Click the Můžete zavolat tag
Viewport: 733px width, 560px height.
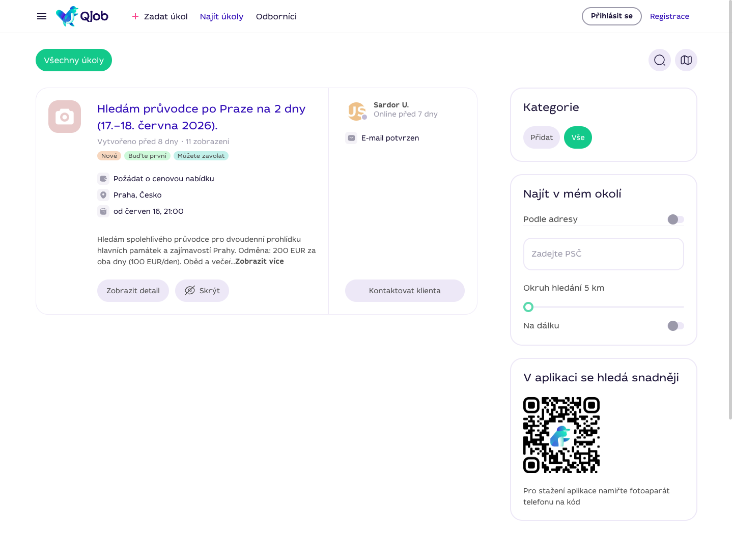click(201, 156)
